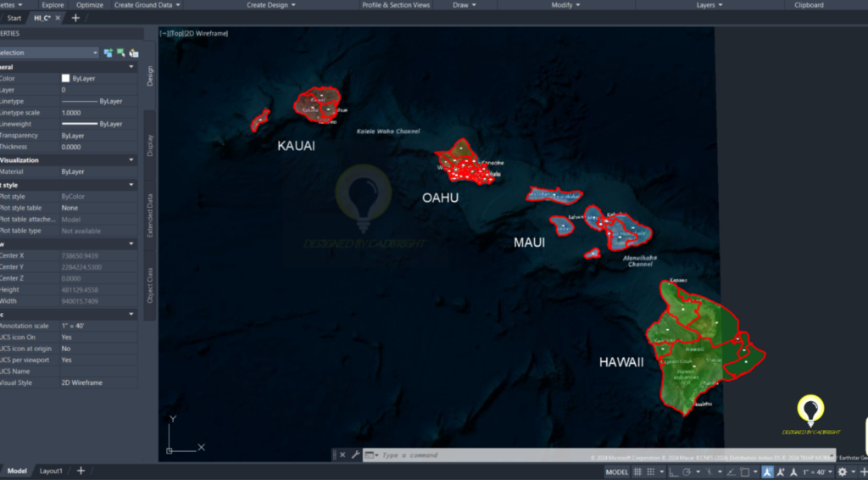Screen dimensions: 868x480
Task: Click the MODEL space button in status bar
Action: point(616,472)
